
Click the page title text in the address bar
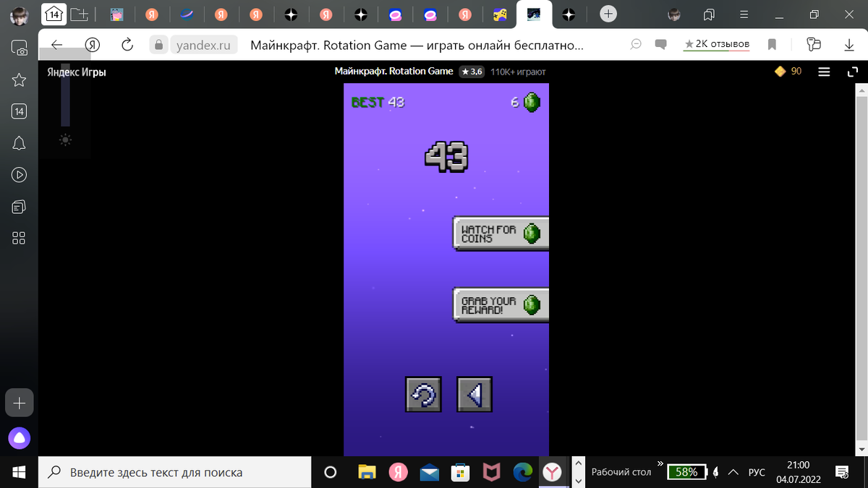click(417, 45)
